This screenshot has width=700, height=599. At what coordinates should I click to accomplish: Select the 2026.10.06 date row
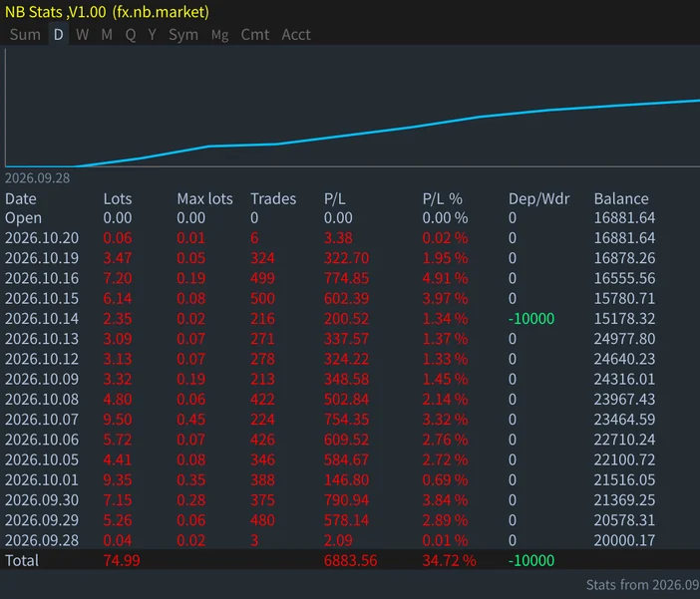tap(42, 440)
